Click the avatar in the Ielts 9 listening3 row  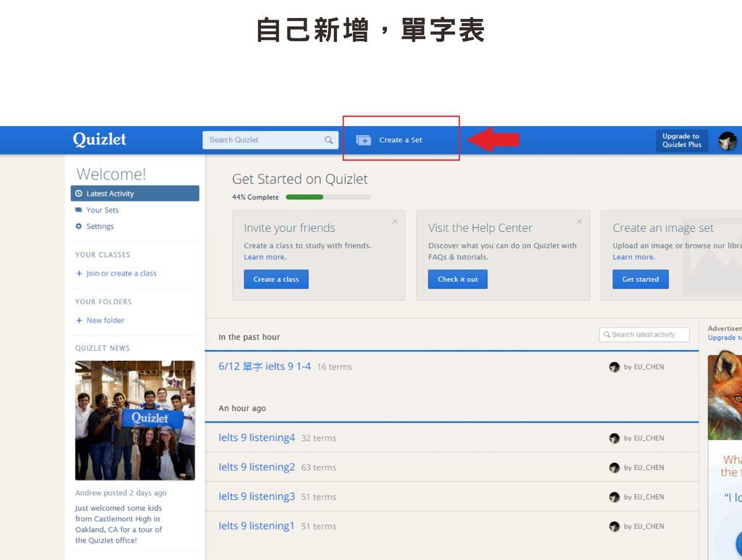(x=614, y=497)
